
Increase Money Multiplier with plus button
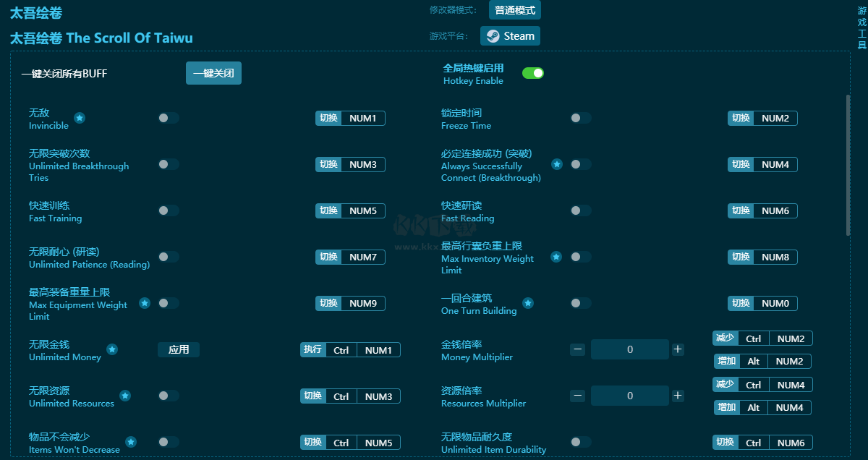tap(678, 349)
